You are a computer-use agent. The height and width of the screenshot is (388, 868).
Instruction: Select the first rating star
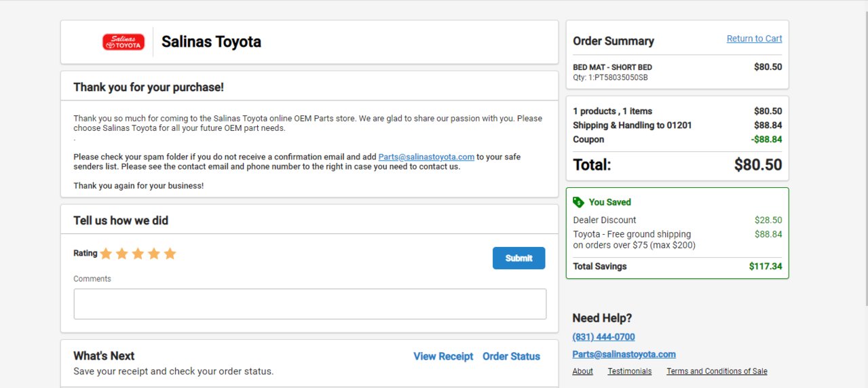pyautogui.click(x=106, y=254)
